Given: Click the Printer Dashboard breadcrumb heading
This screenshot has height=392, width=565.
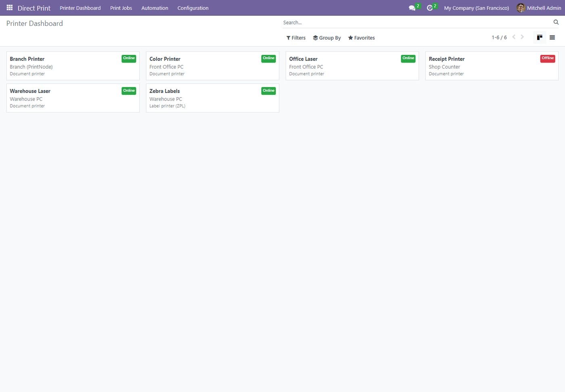Looking at the screenshot, I should 35,23.
